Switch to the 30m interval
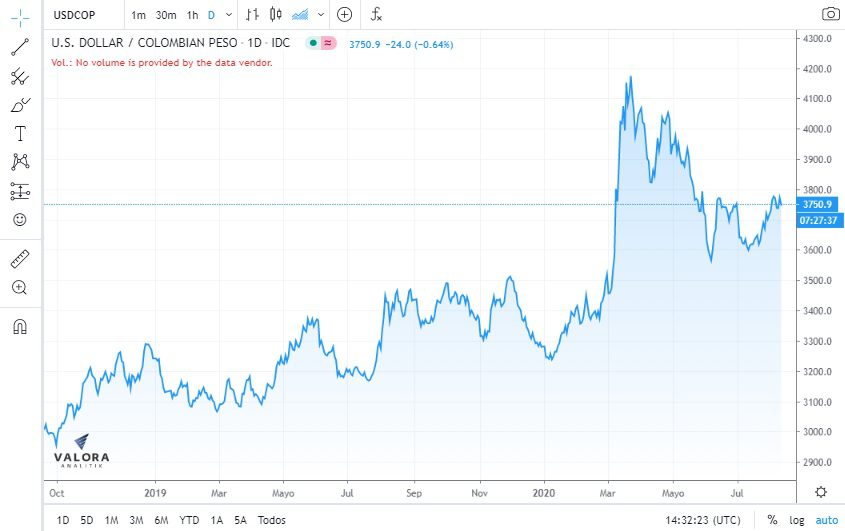845x531 pixels. (x=166, y=15)
